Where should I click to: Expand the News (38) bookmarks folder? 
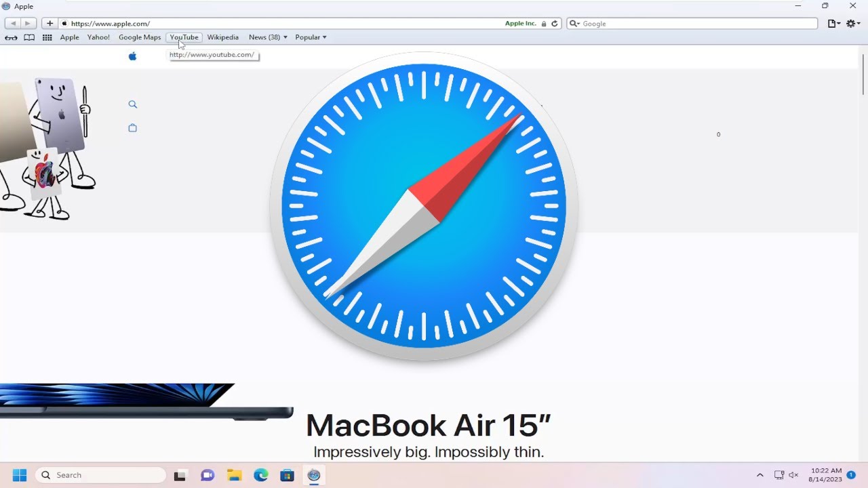268,37
